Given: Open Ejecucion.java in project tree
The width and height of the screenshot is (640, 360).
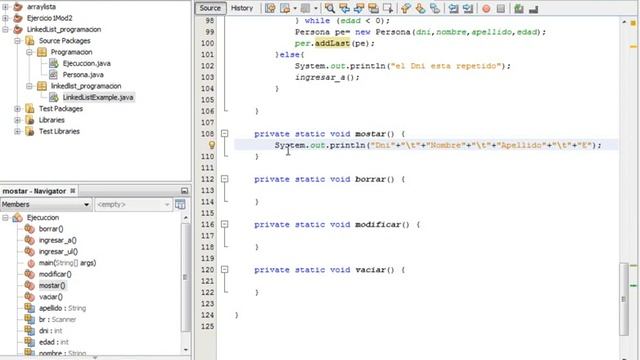Looking at the screenshot, I should point(87,63).
